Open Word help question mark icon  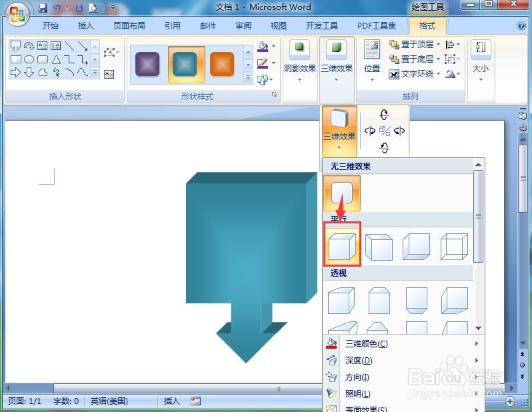(x=521, y=25)
